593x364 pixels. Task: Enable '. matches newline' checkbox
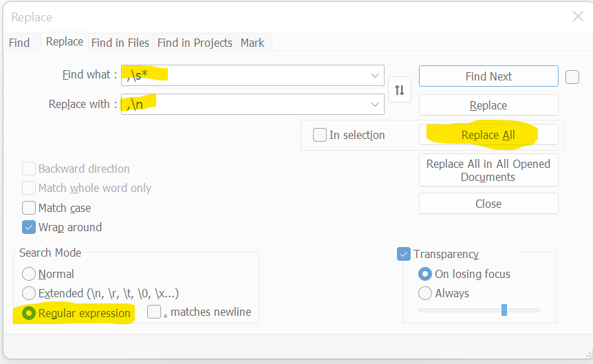point(154,312)
